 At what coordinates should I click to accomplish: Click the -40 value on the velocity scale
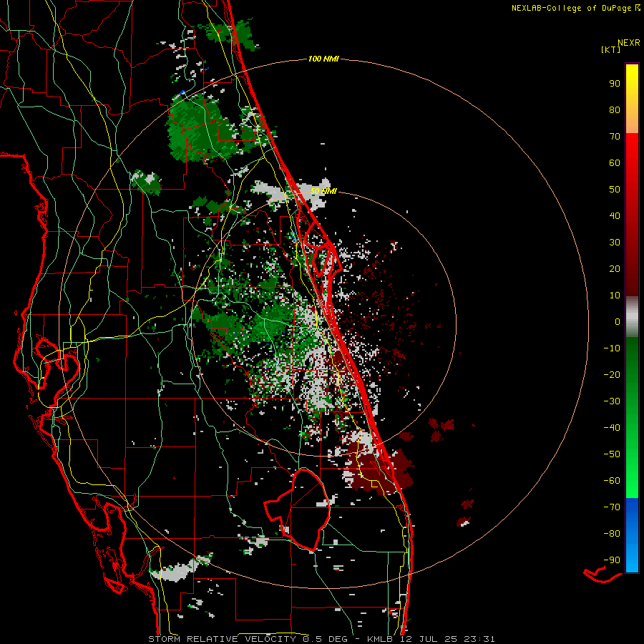[612, 428]
